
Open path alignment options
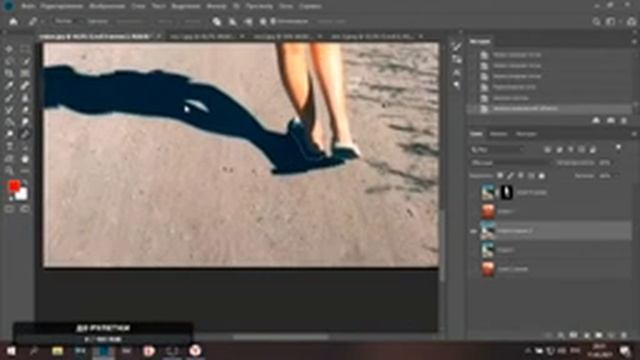[233, 22]
